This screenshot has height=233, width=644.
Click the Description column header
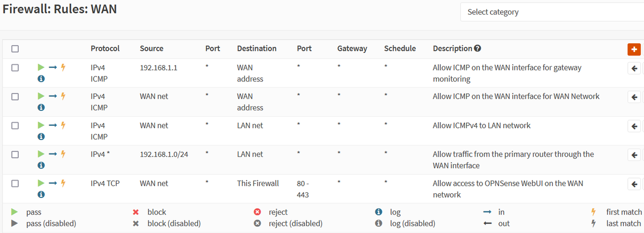click(x=452, y=48)
